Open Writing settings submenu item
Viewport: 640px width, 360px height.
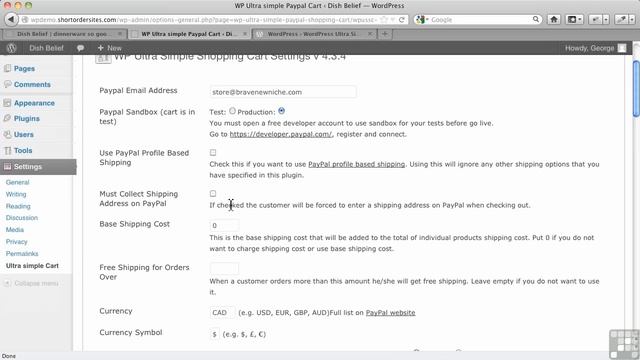click(16, 194)
